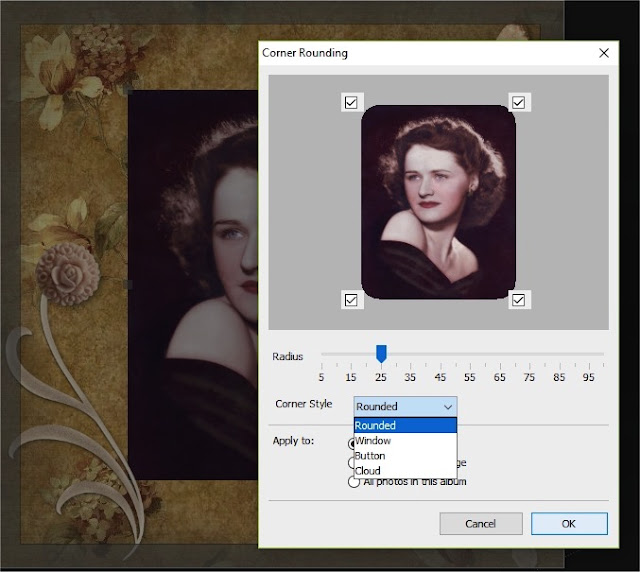Click the rounded portrait preview image
Screen dimensions: 640x572
coord(438,200)
